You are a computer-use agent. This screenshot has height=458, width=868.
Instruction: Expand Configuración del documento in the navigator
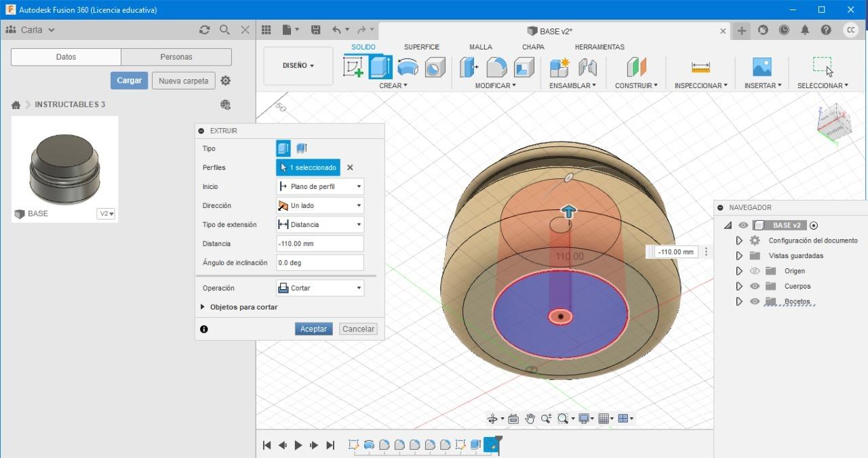[x=739, y=241]
